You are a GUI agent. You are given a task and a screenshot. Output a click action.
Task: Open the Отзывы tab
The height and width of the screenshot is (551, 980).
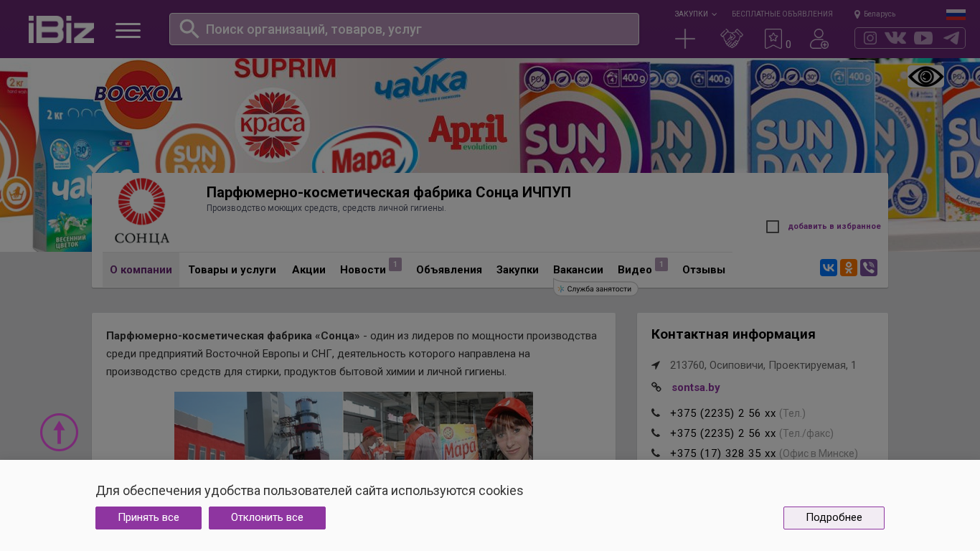pos(703,270)
